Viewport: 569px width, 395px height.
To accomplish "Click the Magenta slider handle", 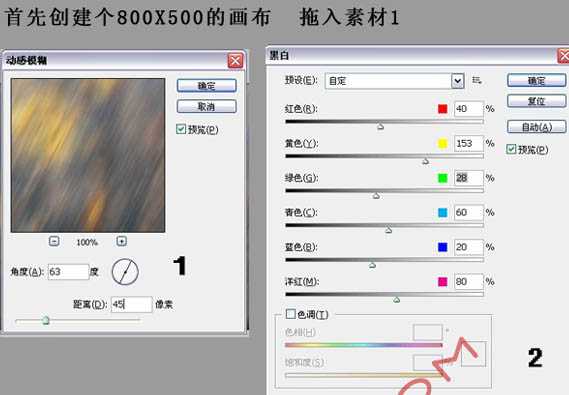I will tap(397, 299).
